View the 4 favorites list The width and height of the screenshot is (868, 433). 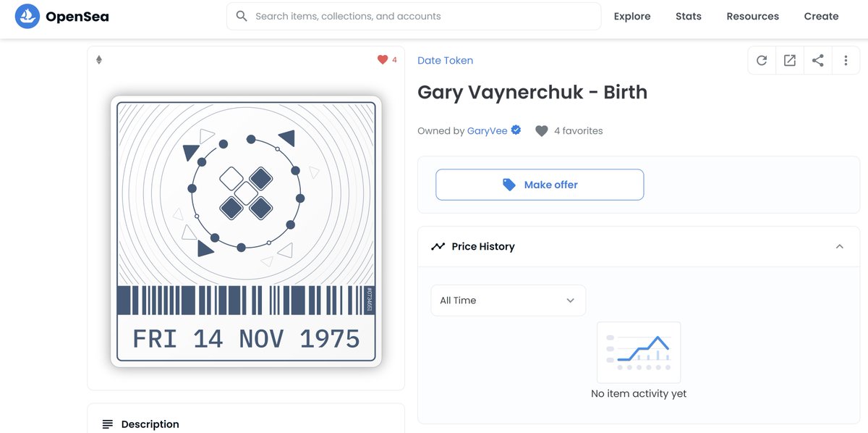click(579, 131)
